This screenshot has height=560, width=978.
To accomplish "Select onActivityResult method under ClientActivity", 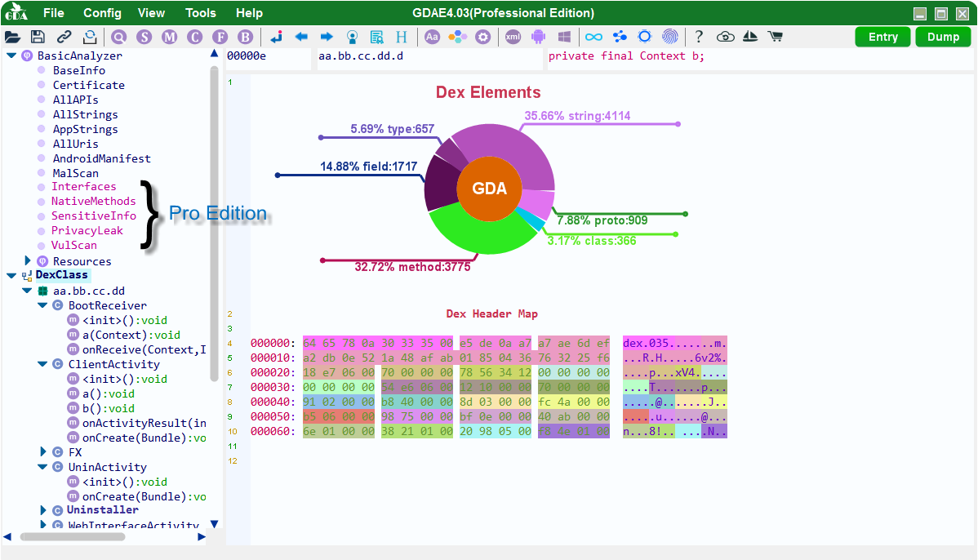I will pos(144,423).
